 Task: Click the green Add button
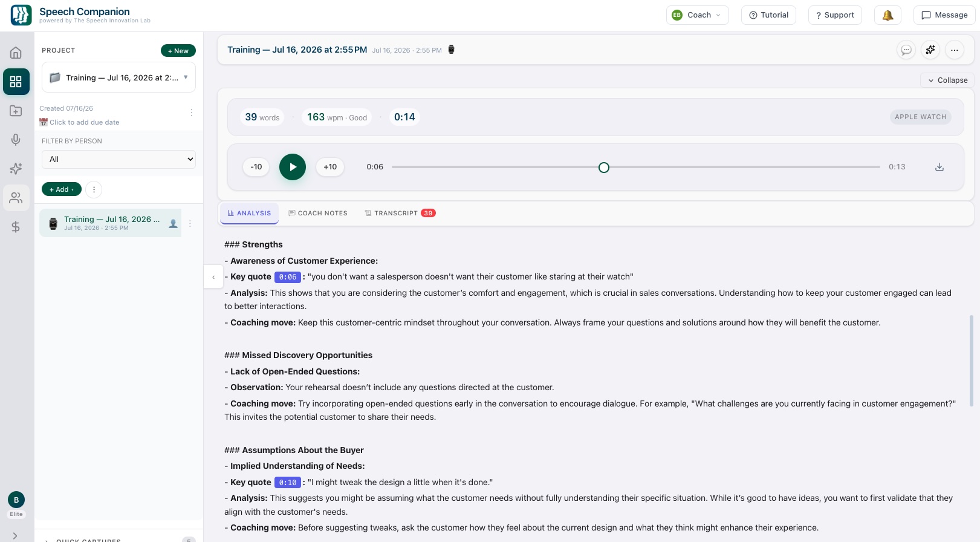[x=62, y=189]
